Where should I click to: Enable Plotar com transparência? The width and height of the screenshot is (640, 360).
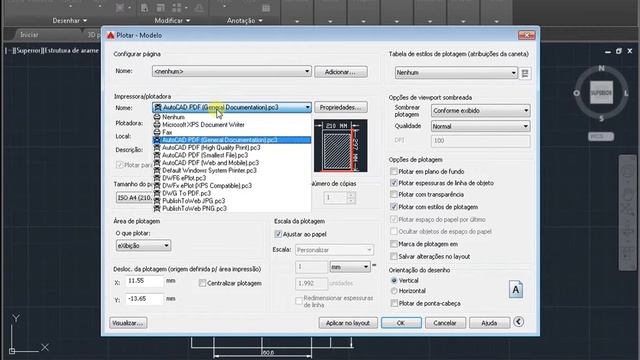394,194
